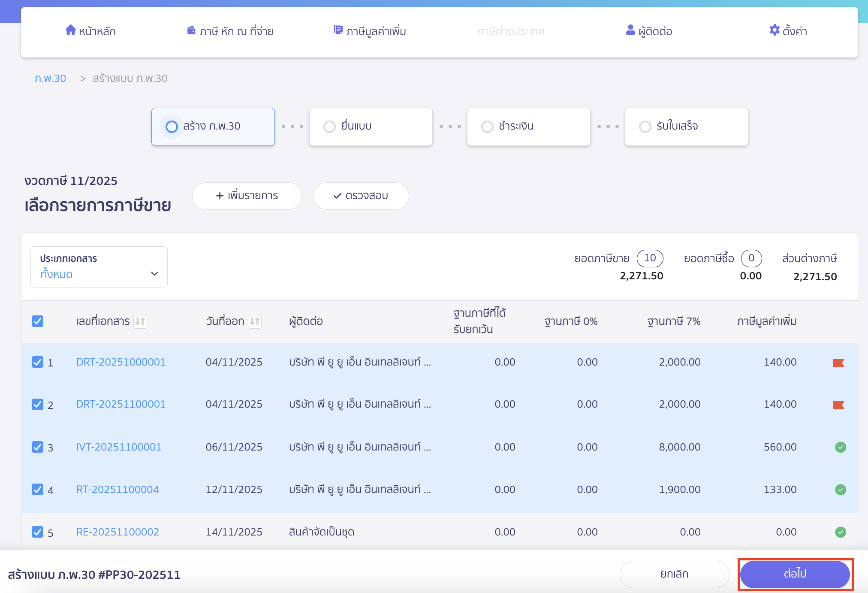Open the ประเภทเอกสาร dropdown

(99, 267)
